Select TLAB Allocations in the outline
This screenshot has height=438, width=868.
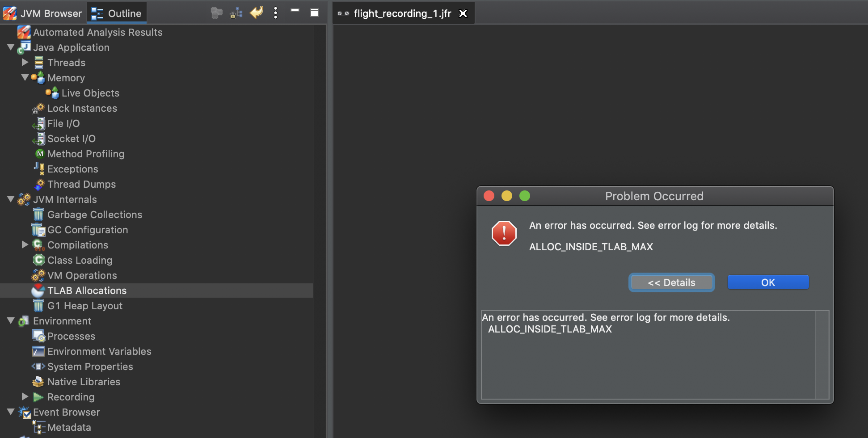click(x=87, y=291)
